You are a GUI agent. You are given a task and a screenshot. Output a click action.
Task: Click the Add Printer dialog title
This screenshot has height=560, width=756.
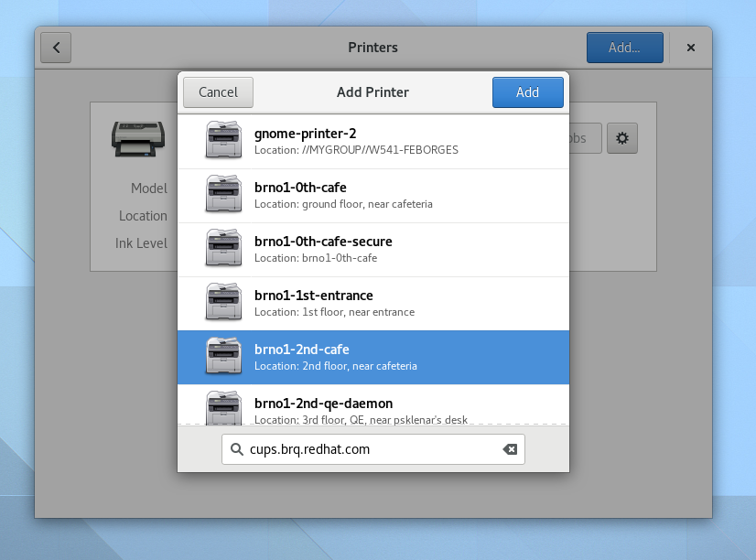[373, 92]
